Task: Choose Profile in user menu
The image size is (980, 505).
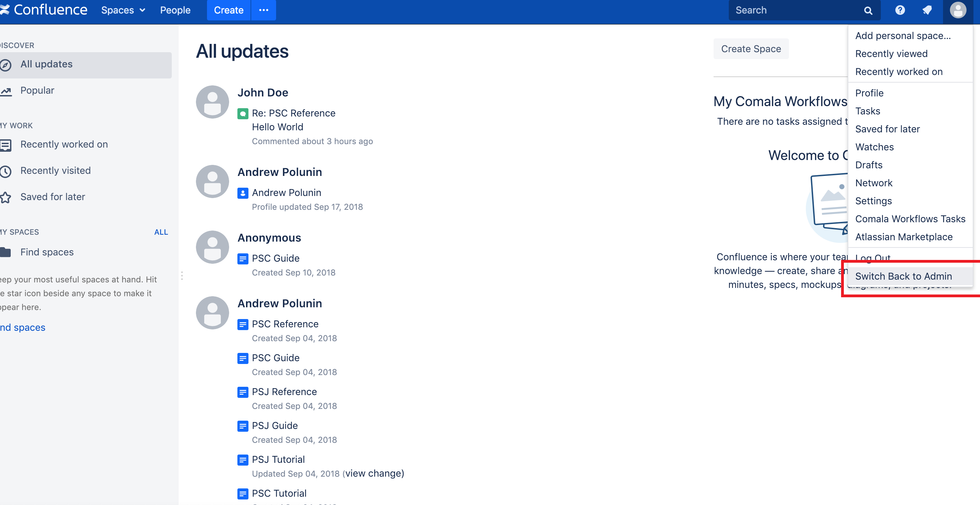Action: point(869,93)
